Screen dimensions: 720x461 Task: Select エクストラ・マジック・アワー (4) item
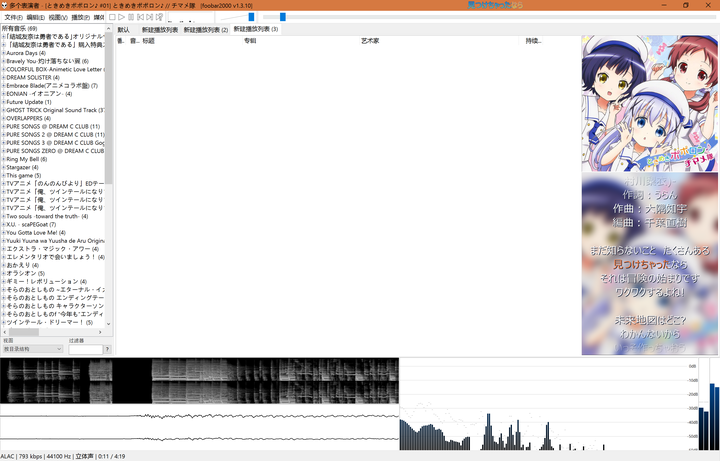(52, 249)
